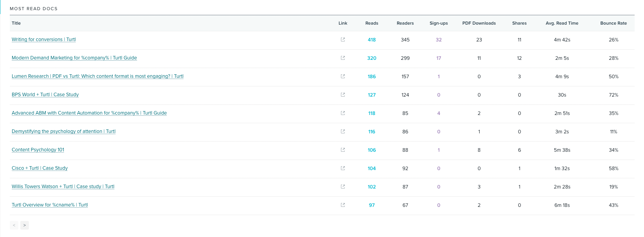Click the 418 reads value
Image resolution: width=644 pixels, height=237 pixels.
coord(371,40)
